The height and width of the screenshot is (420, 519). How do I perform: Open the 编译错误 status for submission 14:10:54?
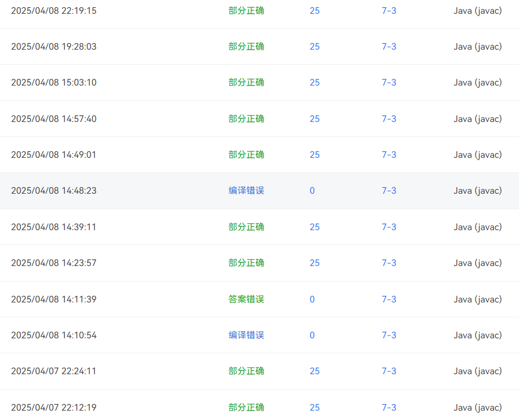click(246, 335)
